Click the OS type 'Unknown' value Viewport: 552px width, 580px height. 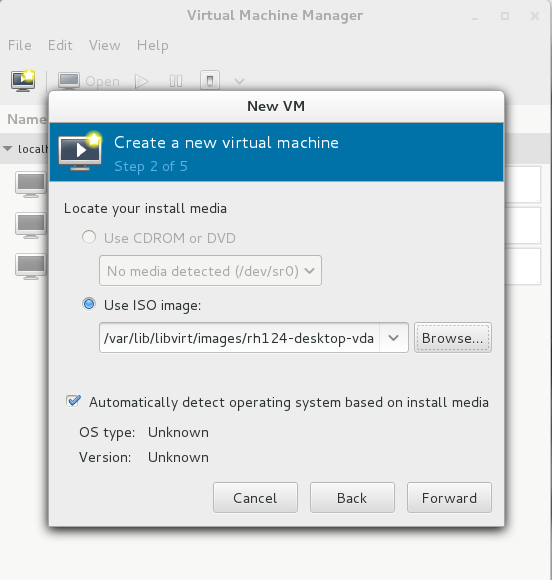tap(178, 432)
